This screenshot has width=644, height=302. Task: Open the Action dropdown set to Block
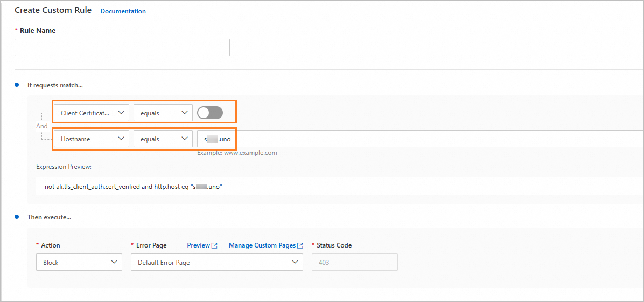pos(79,262)
